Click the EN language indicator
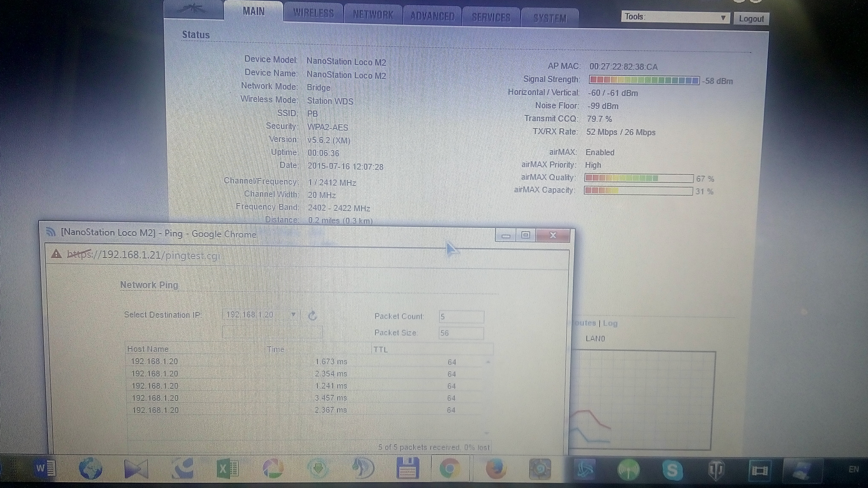 [x=854, y=469]
